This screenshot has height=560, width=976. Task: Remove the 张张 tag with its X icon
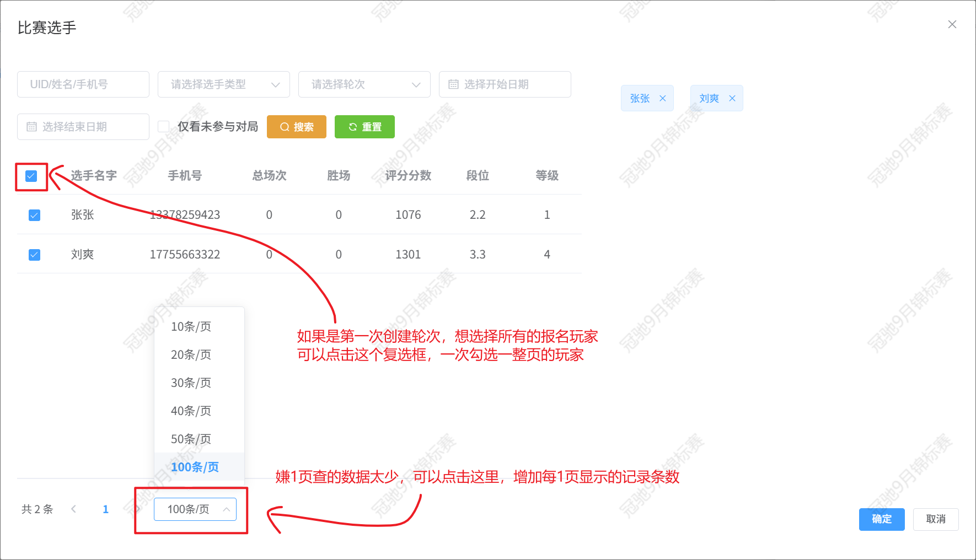click(663, 98)
